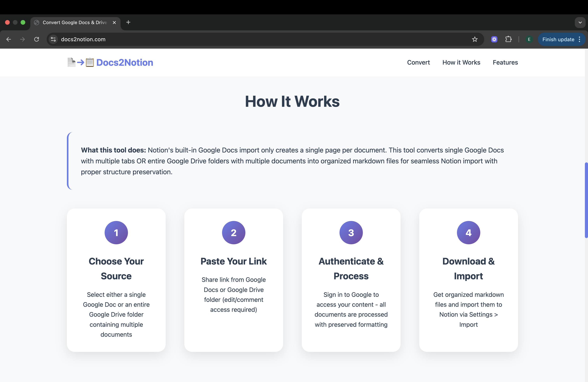Click the step 3 number circle
Screen dimensions: 588x382
point(351,232)
